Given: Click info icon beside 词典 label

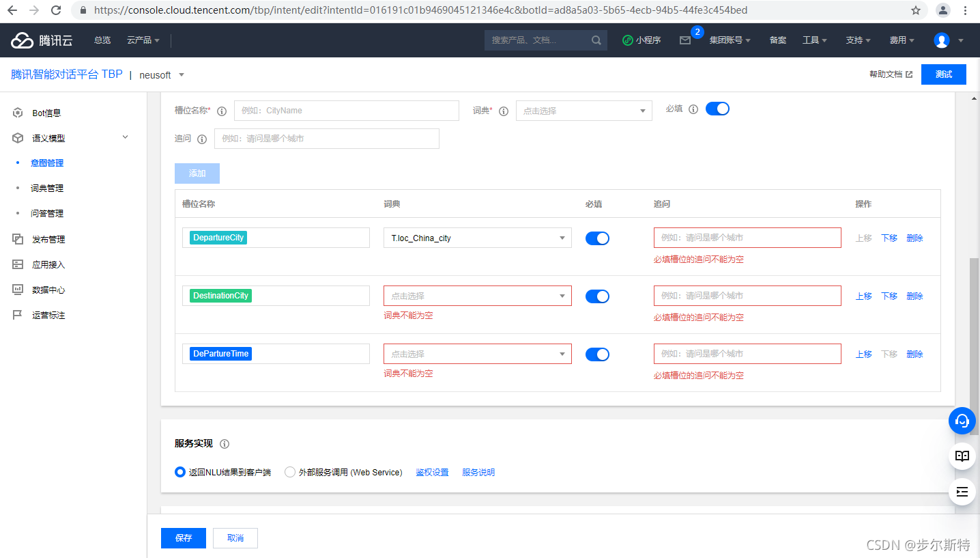Looking at the screenshot, I should (x=504, y=111).
